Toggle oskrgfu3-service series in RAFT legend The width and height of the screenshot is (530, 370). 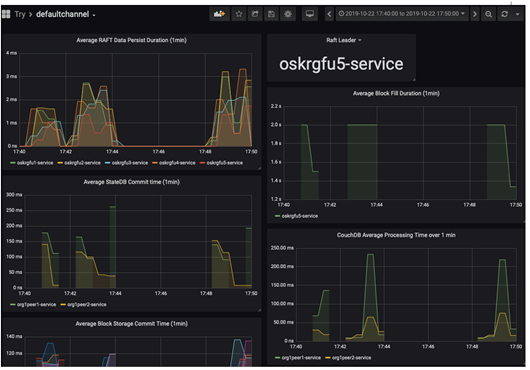tap(127, 163)
